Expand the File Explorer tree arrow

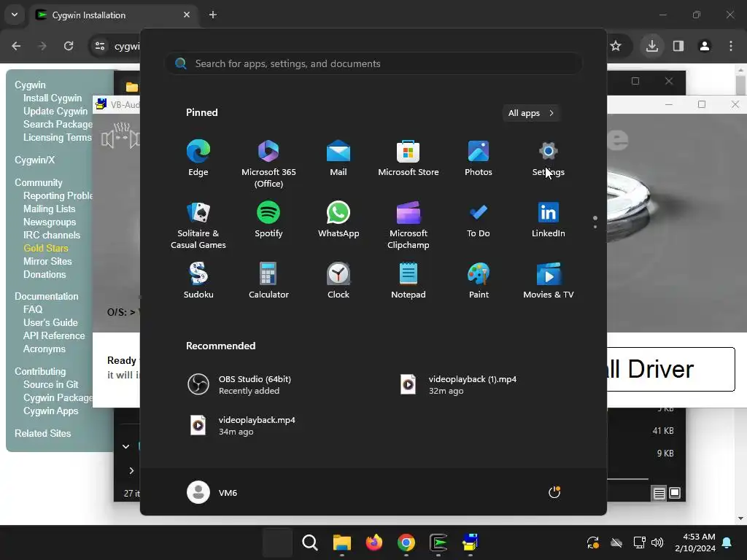pos(131,470)
